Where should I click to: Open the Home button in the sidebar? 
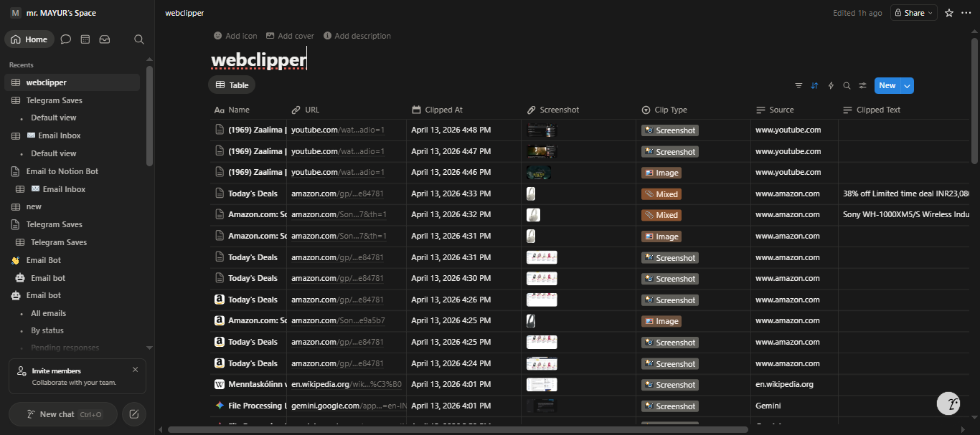[29, 39]
